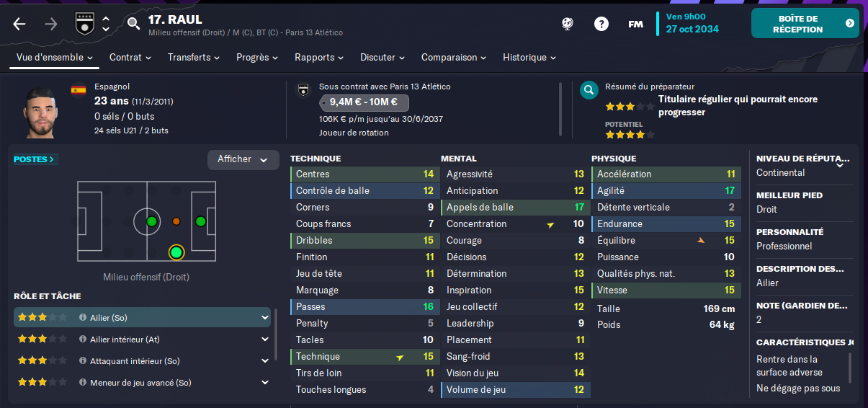Select the central midfield green position dot
The height and width of the screenshot is (408, 868).
(151, 221)
